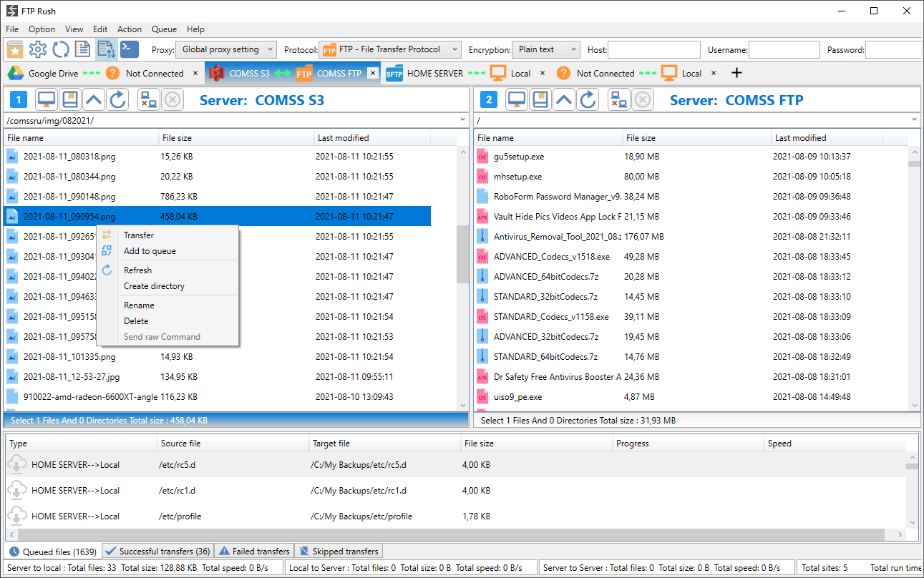Show the Queued files (1639) tab
924x578 pixels.
[x=53, y=552]
